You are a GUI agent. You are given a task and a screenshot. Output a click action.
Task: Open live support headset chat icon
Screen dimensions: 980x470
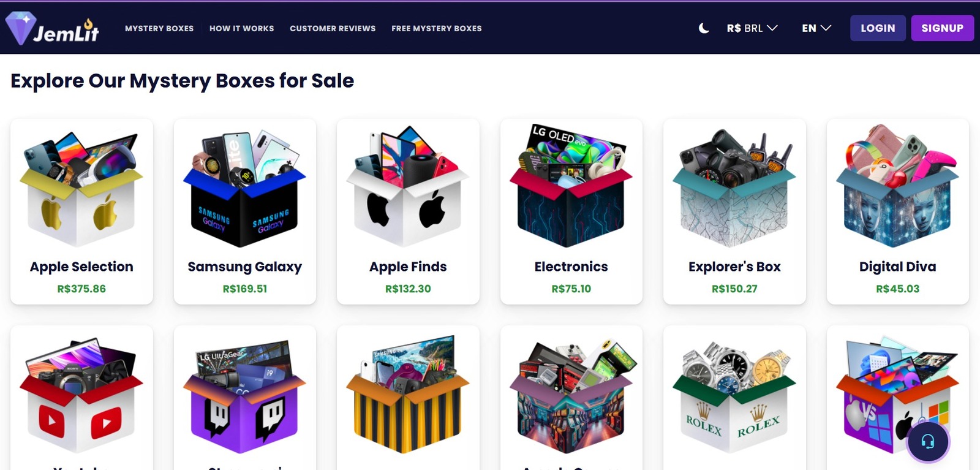pos(928,441)
